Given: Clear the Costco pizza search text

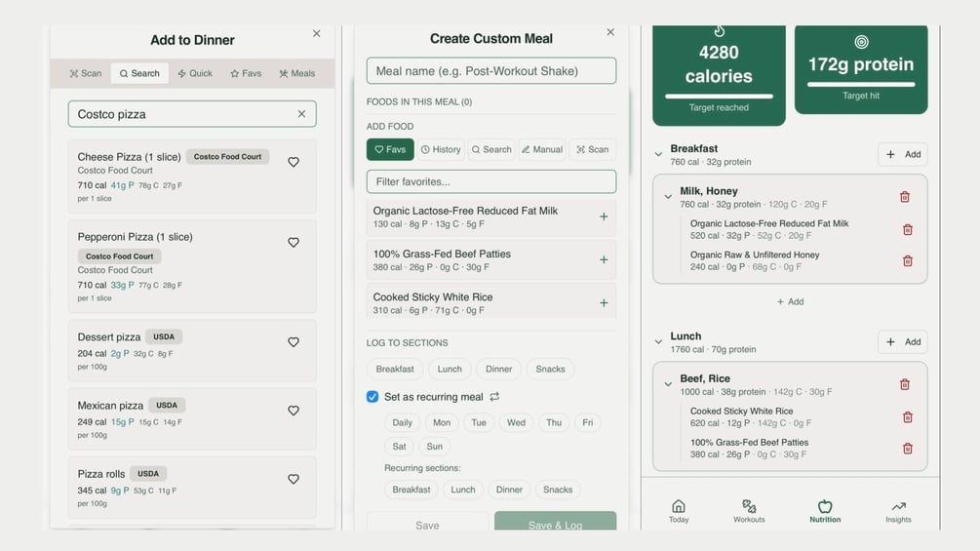Looking at the screenshot, I should coord(302,114).
